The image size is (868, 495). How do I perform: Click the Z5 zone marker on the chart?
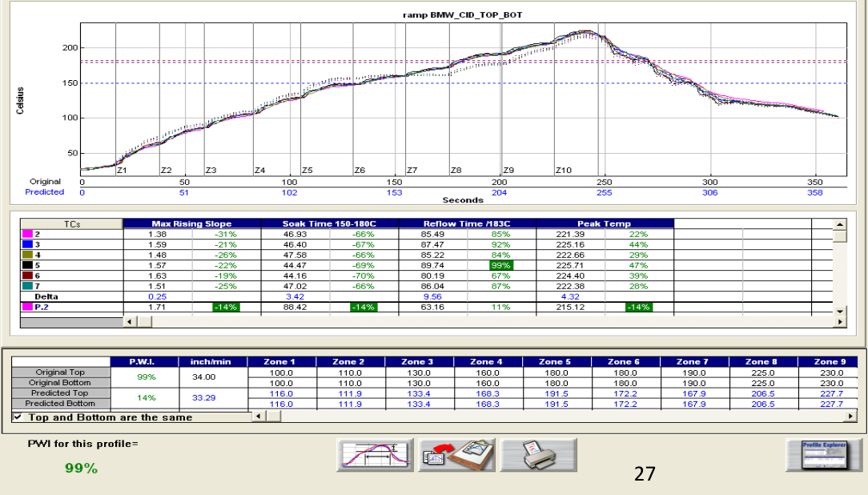click(x=307, y=171)
